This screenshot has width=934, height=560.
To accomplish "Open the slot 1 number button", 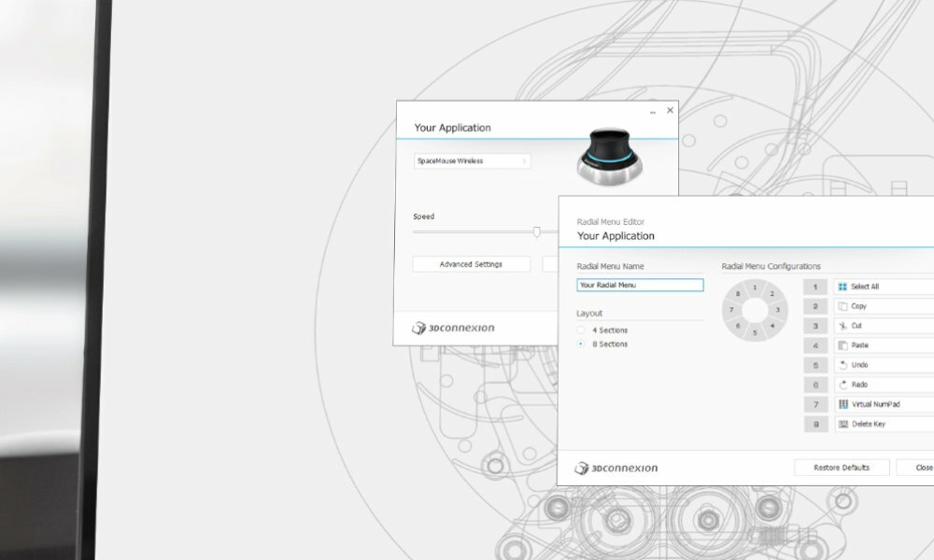I will pos(815,287).
